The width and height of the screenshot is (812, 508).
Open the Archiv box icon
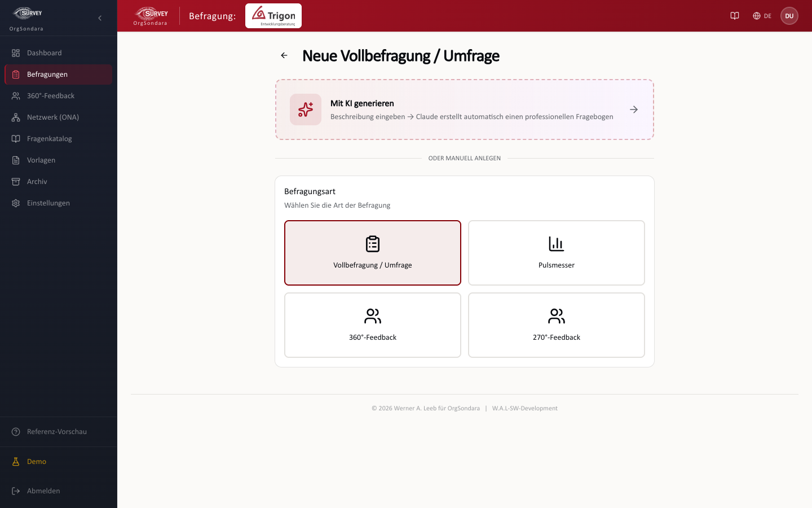pos(16,182)
